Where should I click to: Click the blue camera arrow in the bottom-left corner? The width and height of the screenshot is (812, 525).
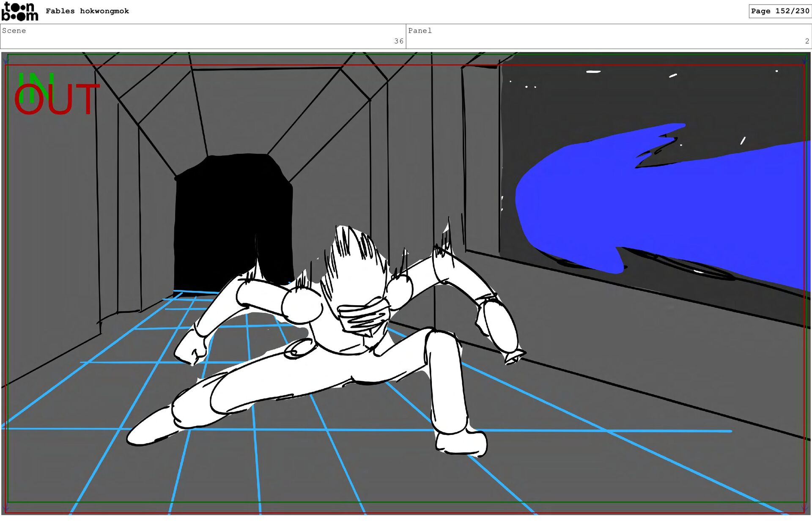[5, 507]
